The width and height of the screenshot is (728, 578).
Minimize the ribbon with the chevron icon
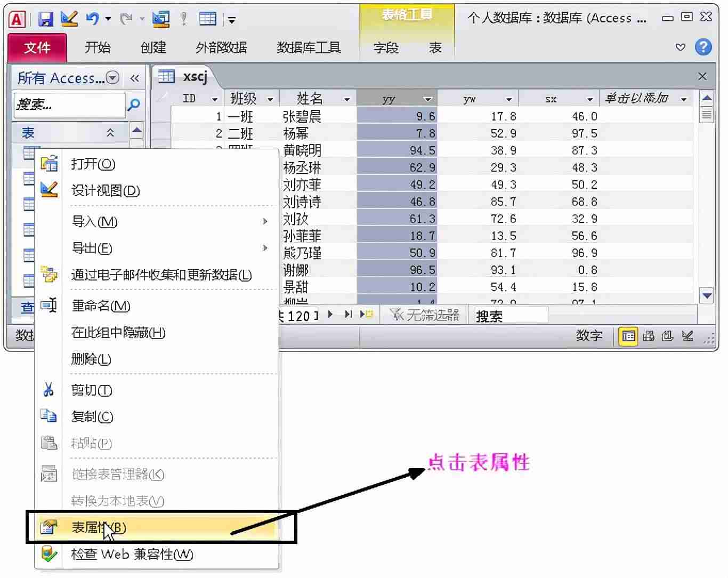click(681, 47)
